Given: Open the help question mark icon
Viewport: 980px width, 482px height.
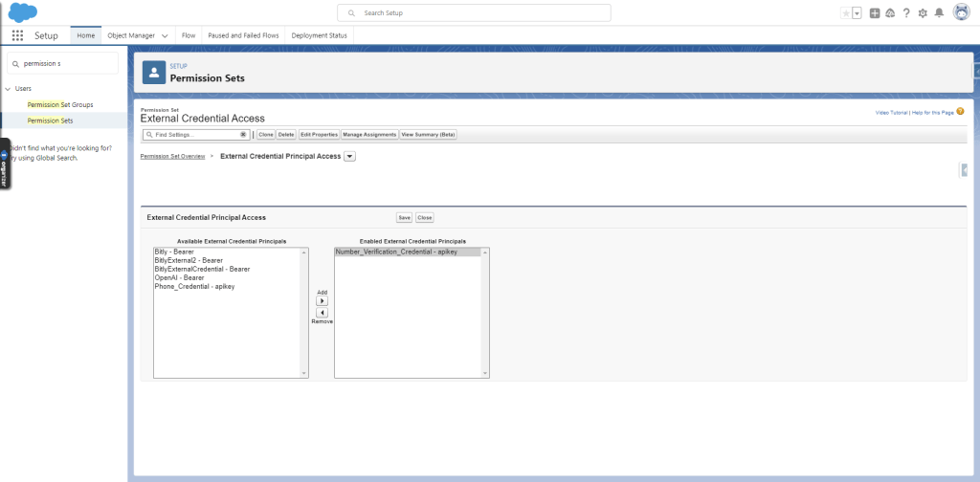Looking at the screenshot, I should 906,13.
